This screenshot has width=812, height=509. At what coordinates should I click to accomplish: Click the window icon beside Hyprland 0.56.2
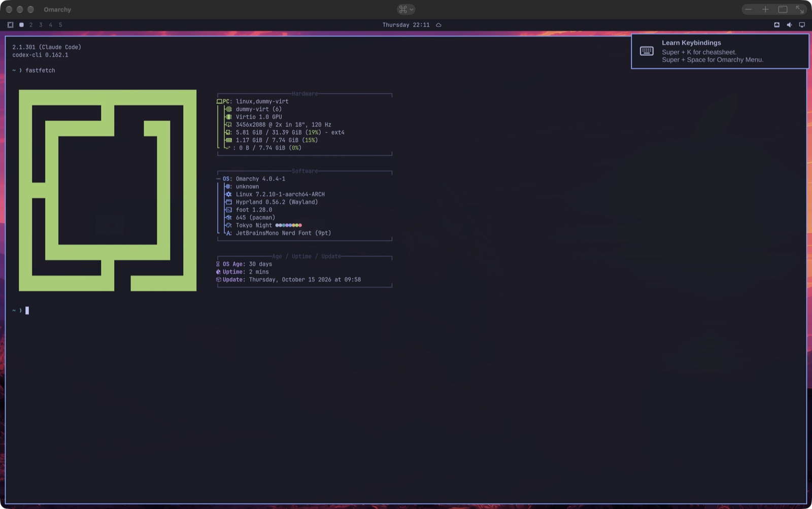(x=228, y=202)
